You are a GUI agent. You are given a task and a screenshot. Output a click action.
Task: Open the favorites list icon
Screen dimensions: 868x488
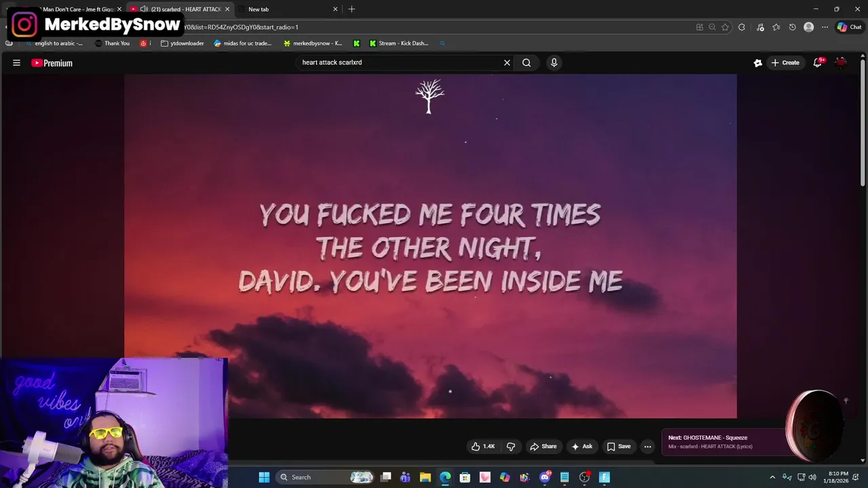point(776,27)
